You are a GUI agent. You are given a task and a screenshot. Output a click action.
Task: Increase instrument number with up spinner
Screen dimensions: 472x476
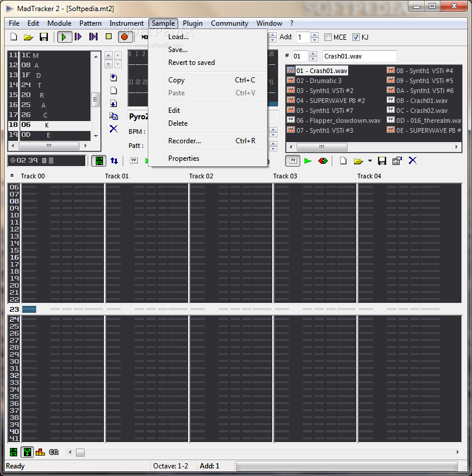[x=313, y=53]
